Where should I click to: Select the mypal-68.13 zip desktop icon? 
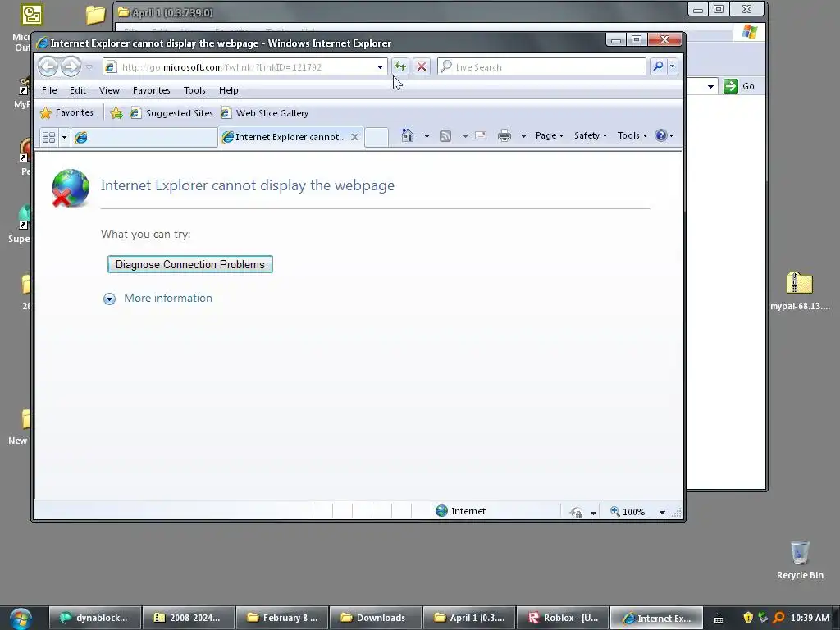coord(800,291)
